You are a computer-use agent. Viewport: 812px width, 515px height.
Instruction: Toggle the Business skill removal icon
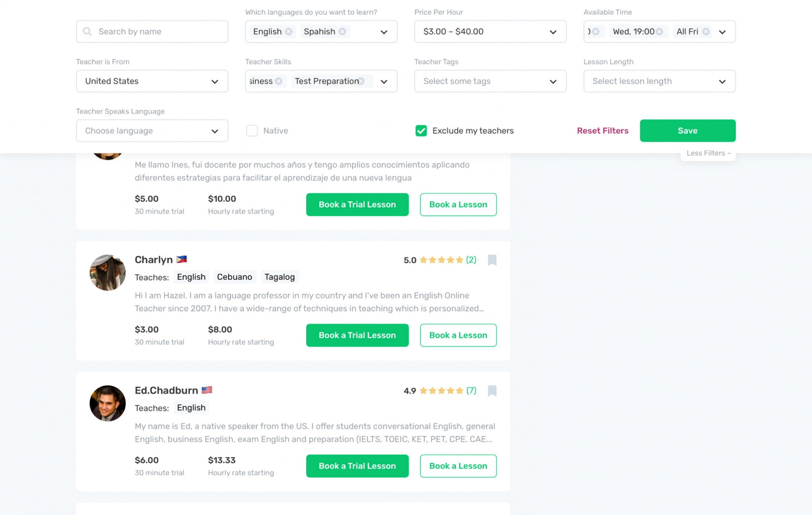(x=279, y=81)
